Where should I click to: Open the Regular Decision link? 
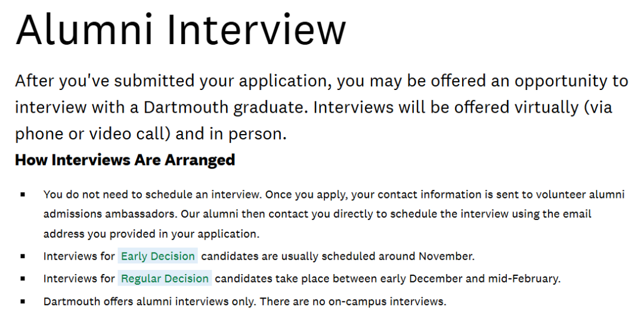[x=165, y=279]
